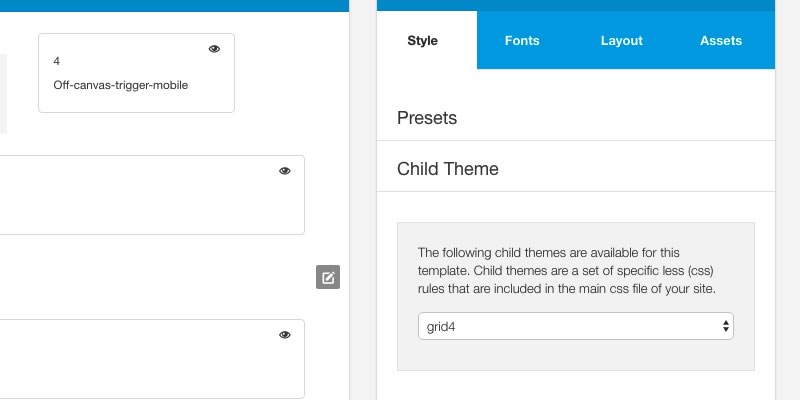
Task: Click eye icon in the middle empty block
Action: [285, 171]
